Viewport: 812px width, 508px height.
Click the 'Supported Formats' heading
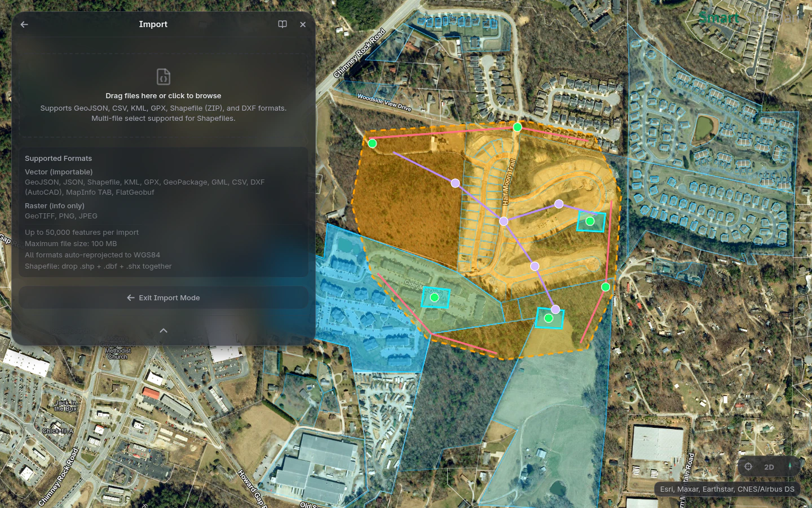pyautogui.click(x=58, y=159)
